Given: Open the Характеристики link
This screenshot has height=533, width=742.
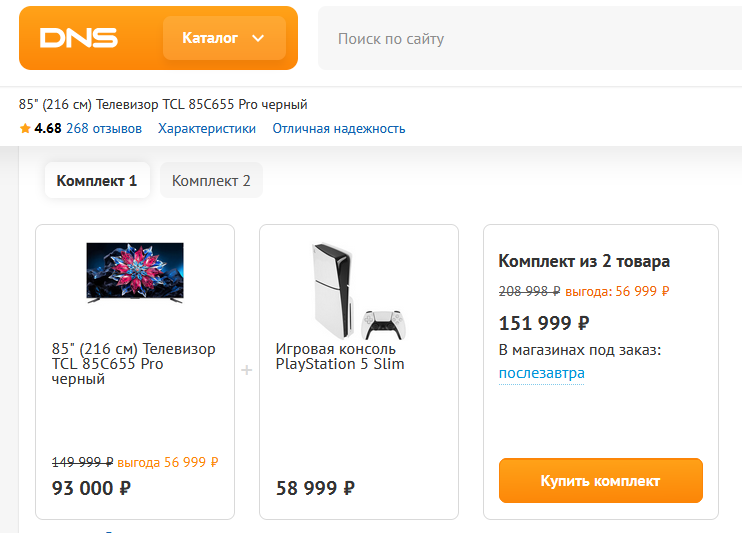Looking at the screenshot, I should coord(207,129).
